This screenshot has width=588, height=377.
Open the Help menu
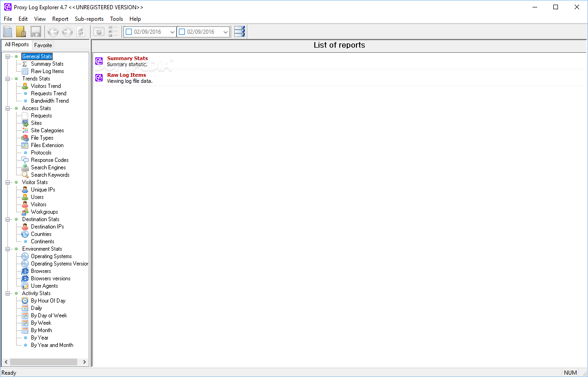coord(135,19)
